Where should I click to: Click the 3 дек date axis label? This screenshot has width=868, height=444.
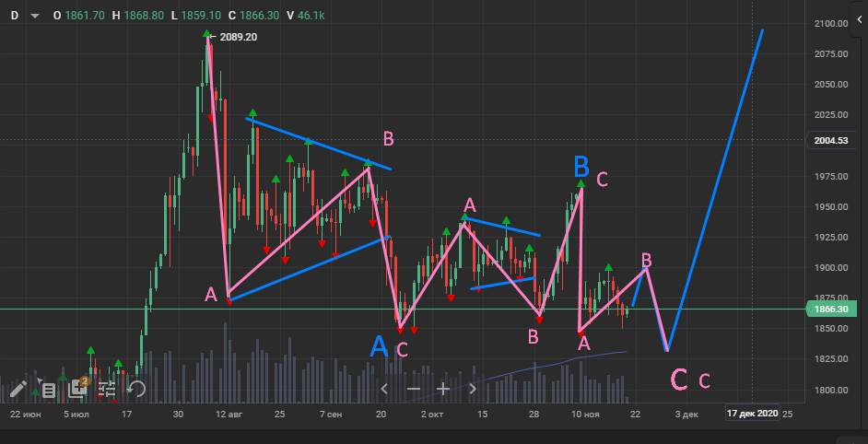point(686,415)
